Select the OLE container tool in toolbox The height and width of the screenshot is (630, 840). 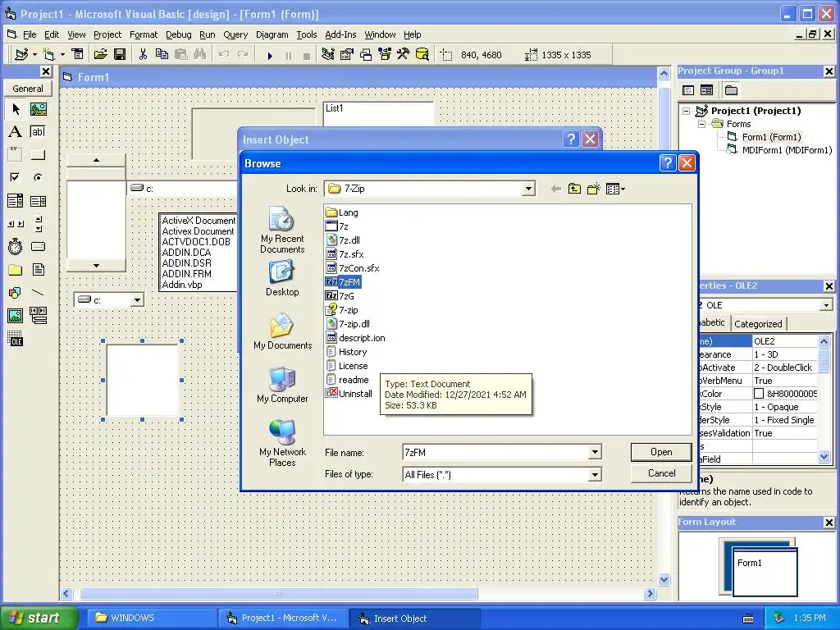[x=16, y=339]
